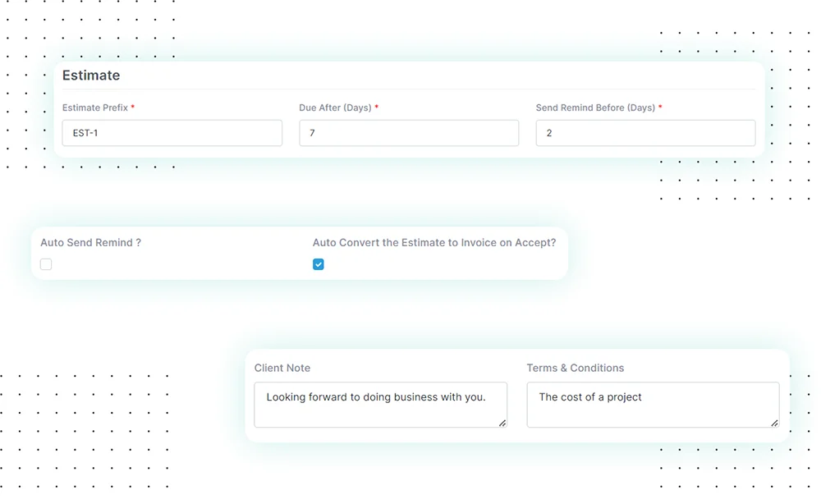Click the Estimate Prefix input field
The height and width of the screenshot is (504, 821).
(x=172, y=133)
